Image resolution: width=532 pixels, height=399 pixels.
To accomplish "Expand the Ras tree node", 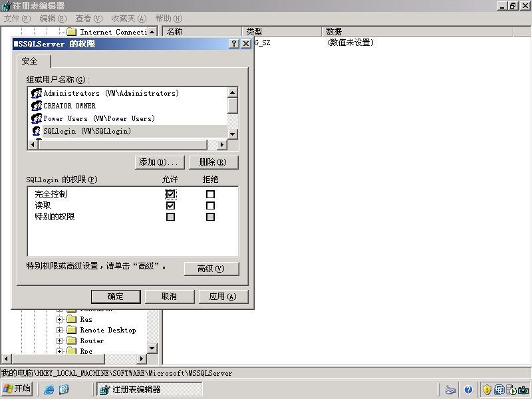I will click(59, 319).
